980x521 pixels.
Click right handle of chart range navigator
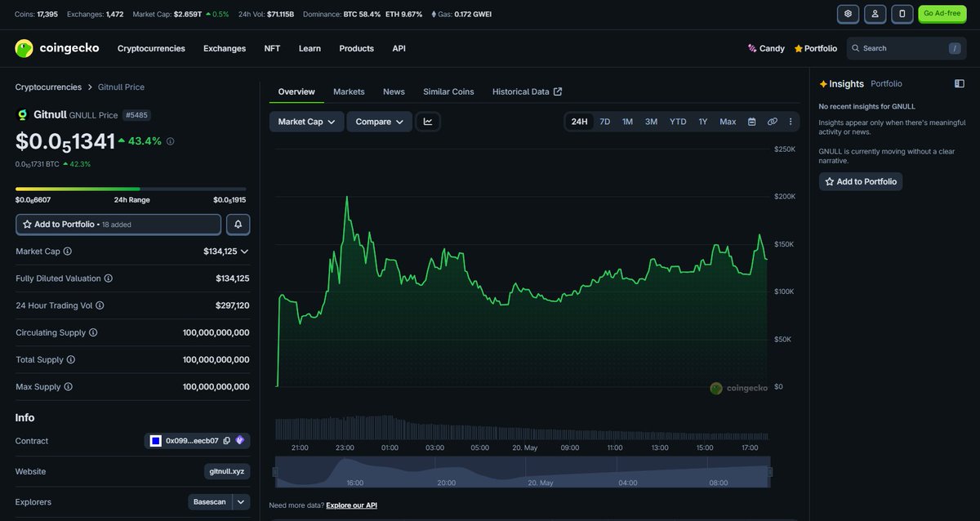pyautogui.click(x=770, y=472)
